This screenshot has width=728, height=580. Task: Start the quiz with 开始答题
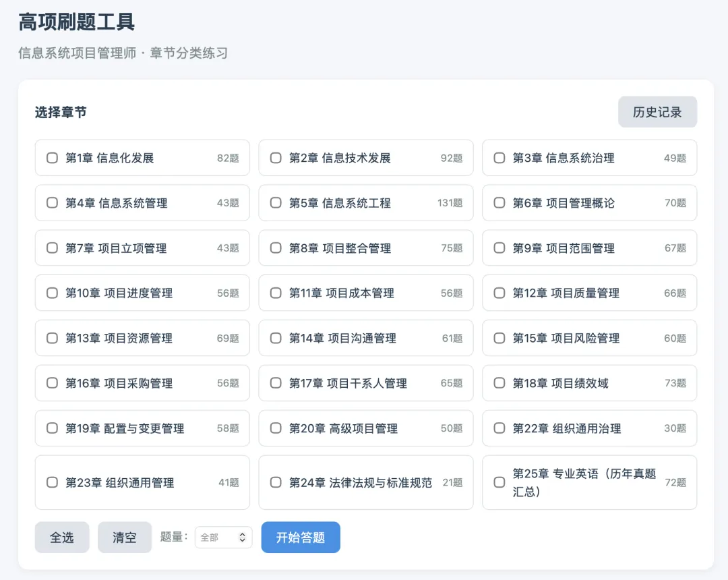(x=301, y=538)
